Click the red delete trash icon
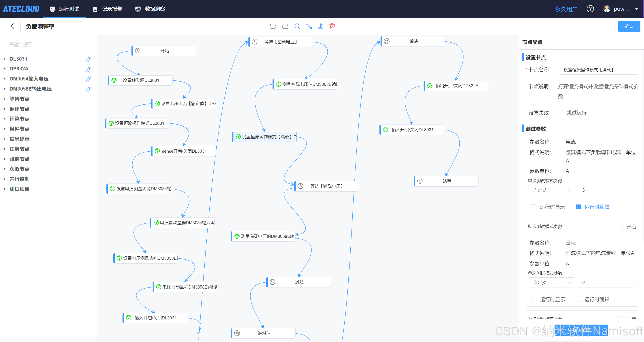644x342 pixels. point(332,26)
